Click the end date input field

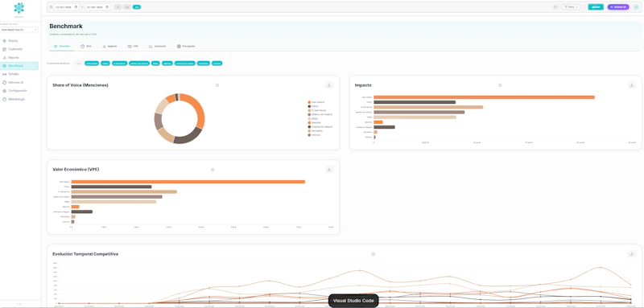coord(97,7)
